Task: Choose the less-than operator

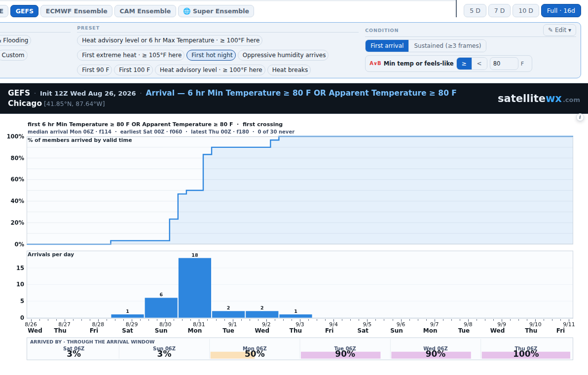Action: (x=479, y=64)
